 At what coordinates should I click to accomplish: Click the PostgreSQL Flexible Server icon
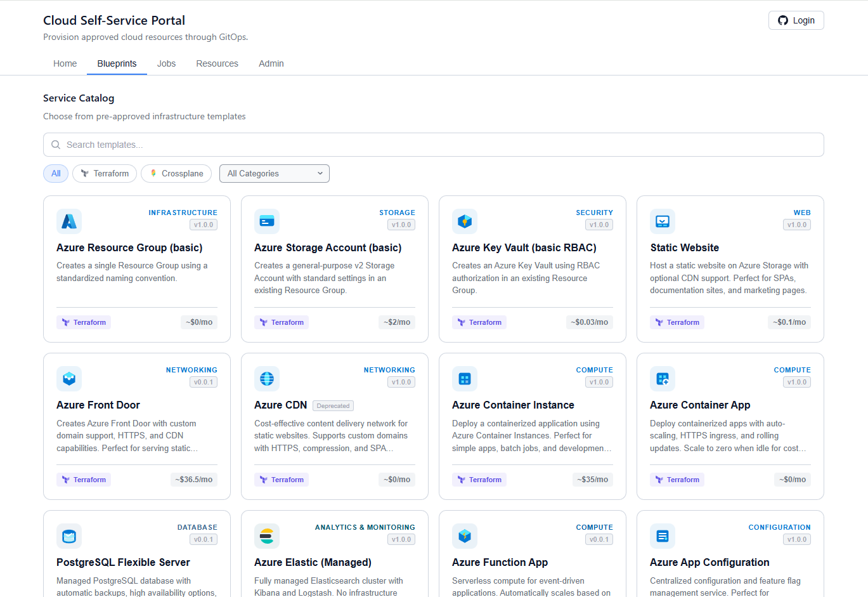coord(68,536)
